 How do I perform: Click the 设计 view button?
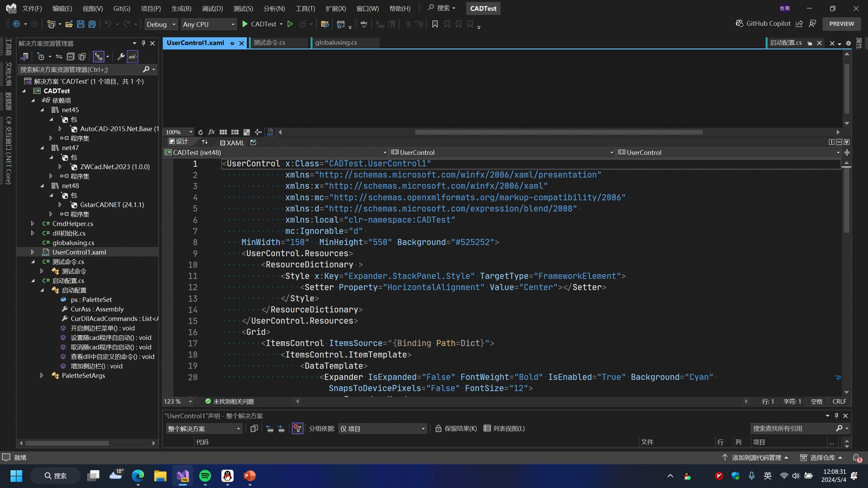point(178,142)
